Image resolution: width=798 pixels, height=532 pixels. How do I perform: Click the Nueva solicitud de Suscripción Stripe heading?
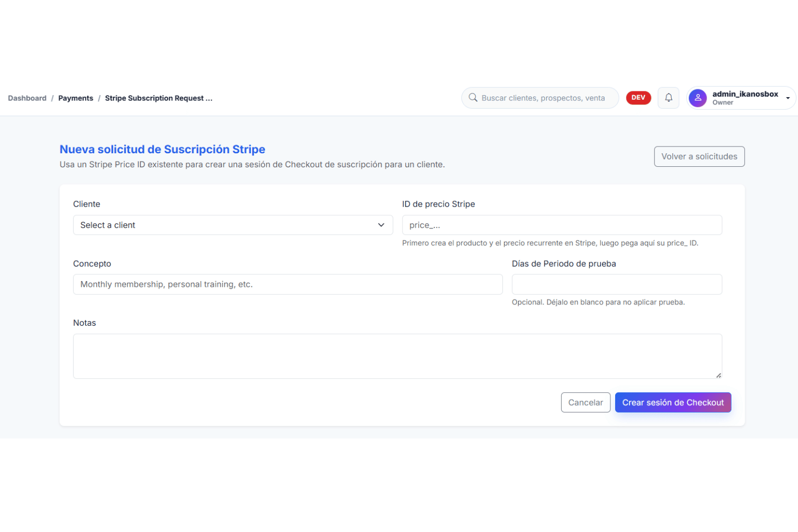162,149
